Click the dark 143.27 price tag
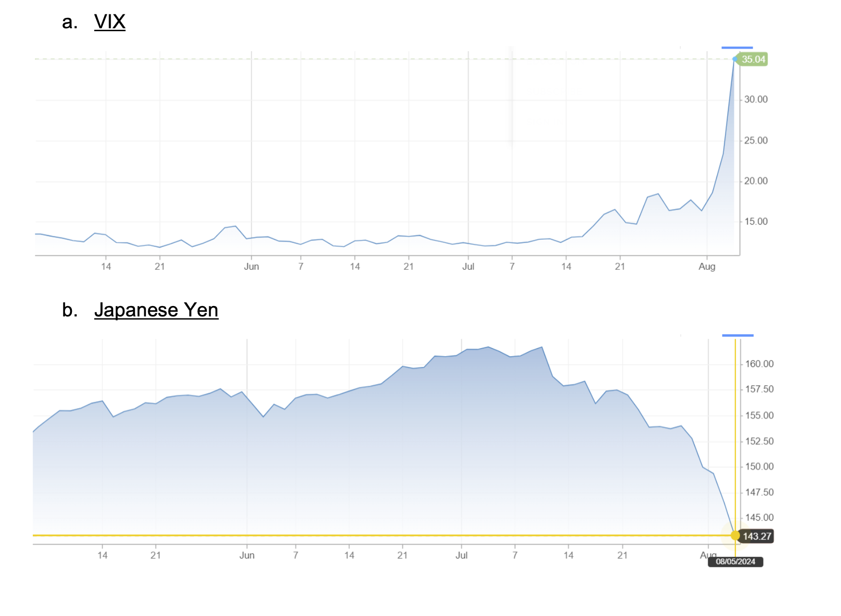 click(757, 536)
